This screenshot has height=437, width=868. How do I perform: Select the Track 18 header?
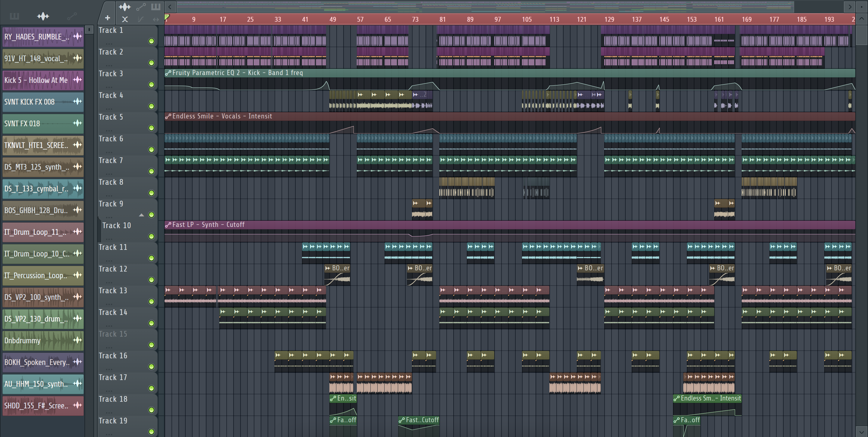coord(127,405)
